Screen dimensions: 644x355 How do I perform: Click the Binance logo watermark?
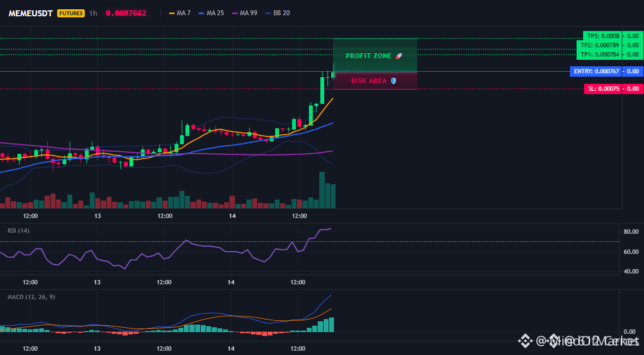click(x=524, y=341)
